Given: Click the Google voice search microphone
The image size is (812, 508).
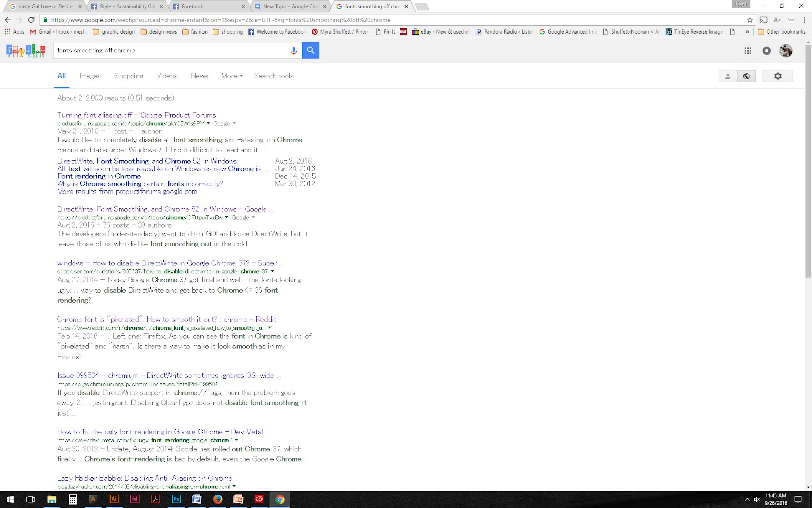Looking at the screenshot, I should [293, 51].
